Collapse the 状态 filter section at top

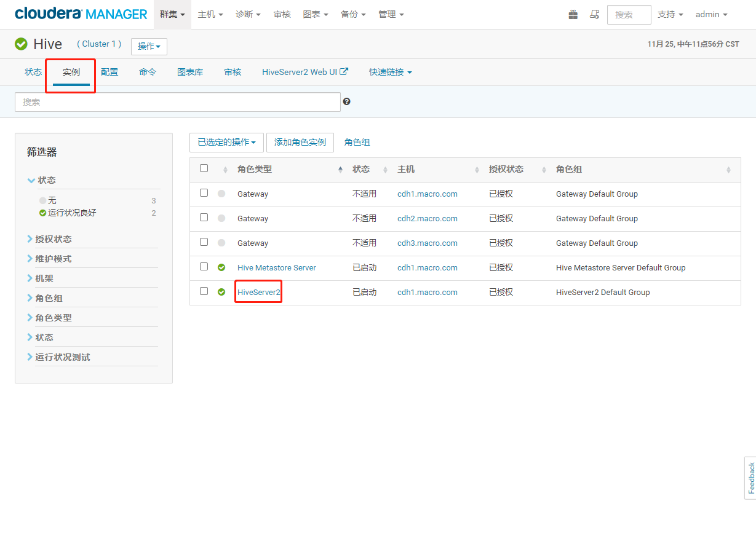coord(42,180)
